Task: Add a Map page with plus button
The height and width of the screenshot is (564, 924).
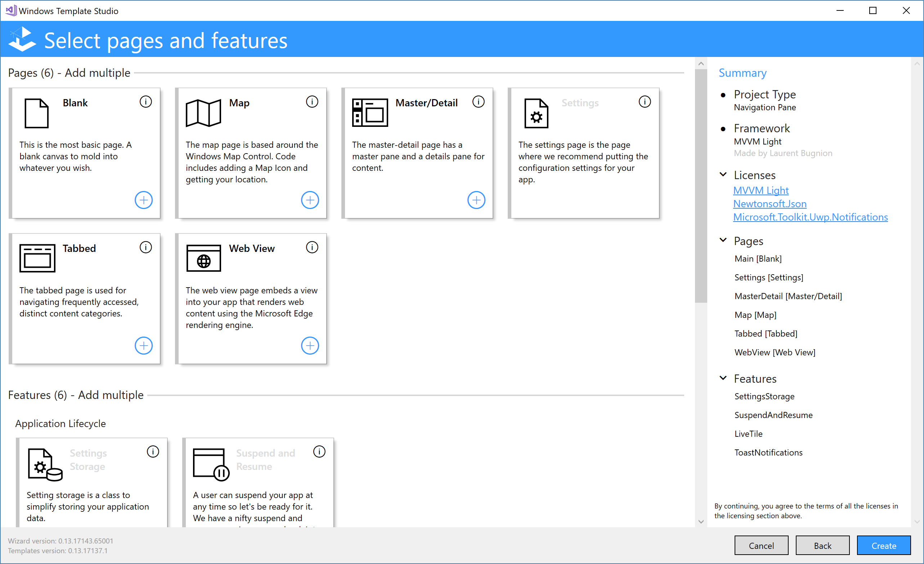Action: [x=310, y=200]
